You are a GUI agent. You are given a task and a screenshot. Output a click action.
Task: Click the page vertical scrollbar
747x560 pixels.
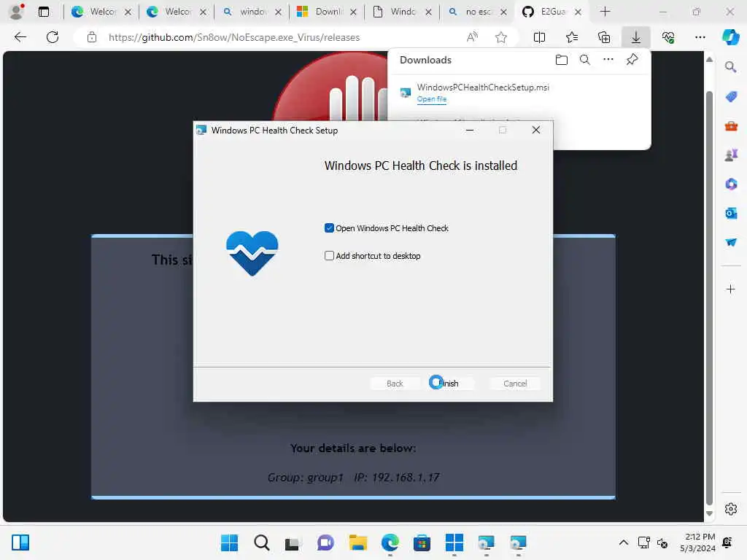tap(709, 297)
